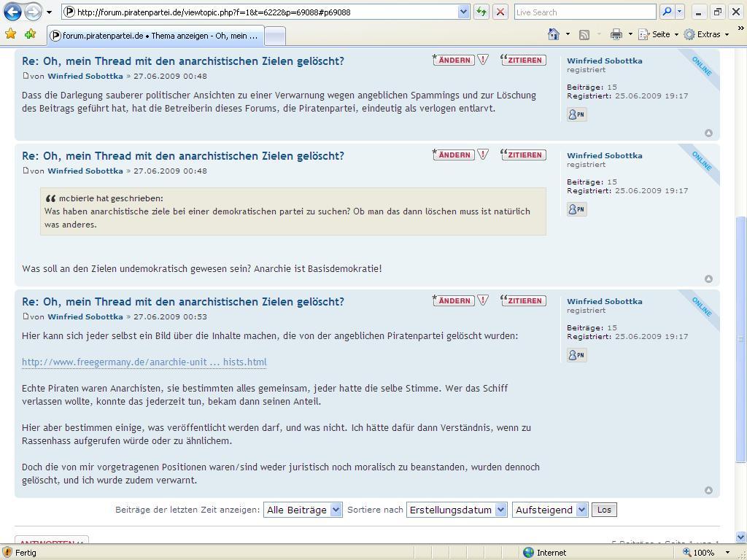The image size is (747, 560).
Task: Click ÄNDERN on the mcbierle quote post
Action: tap(454, 155)
